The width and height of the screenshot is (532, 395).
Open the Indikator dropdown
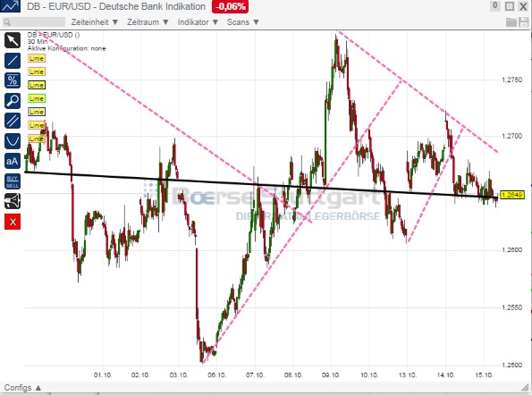[198, 22]
